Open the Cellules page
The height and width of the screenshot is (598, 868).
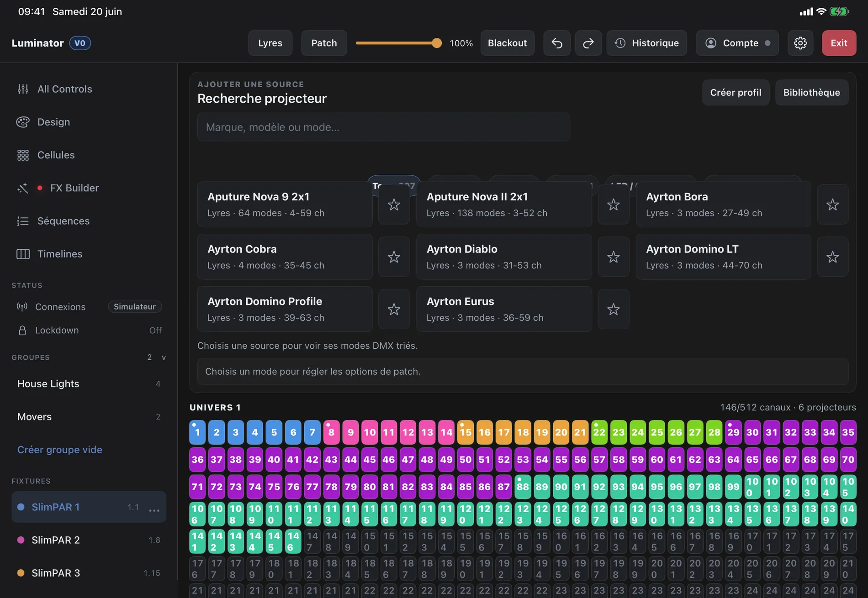point(89,155)
